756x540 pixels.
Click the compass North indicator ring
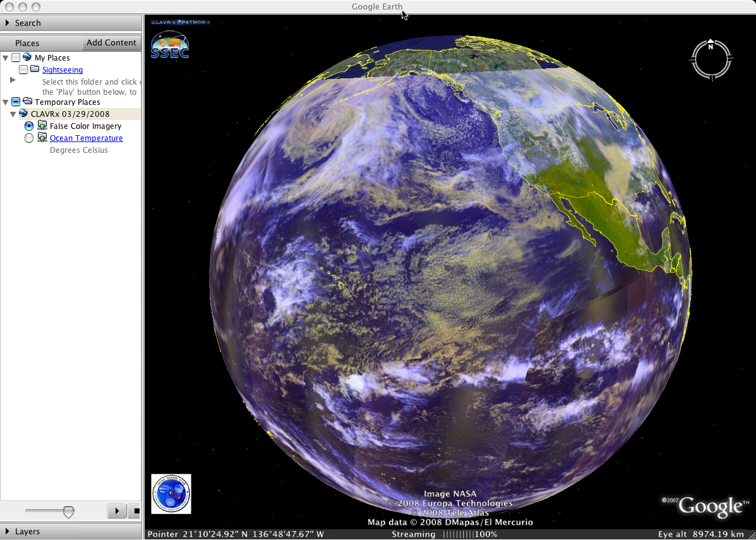click(711, 59)
